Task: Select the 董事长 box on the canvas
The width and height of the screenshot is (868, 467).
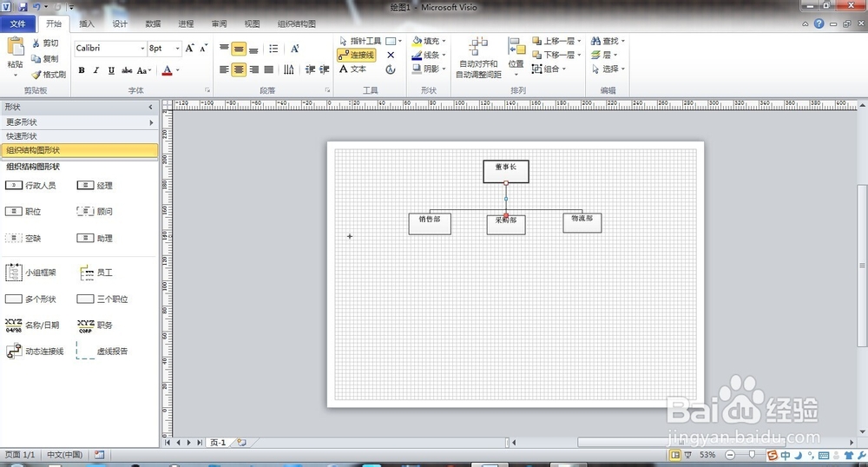Action: click(506, 172)
